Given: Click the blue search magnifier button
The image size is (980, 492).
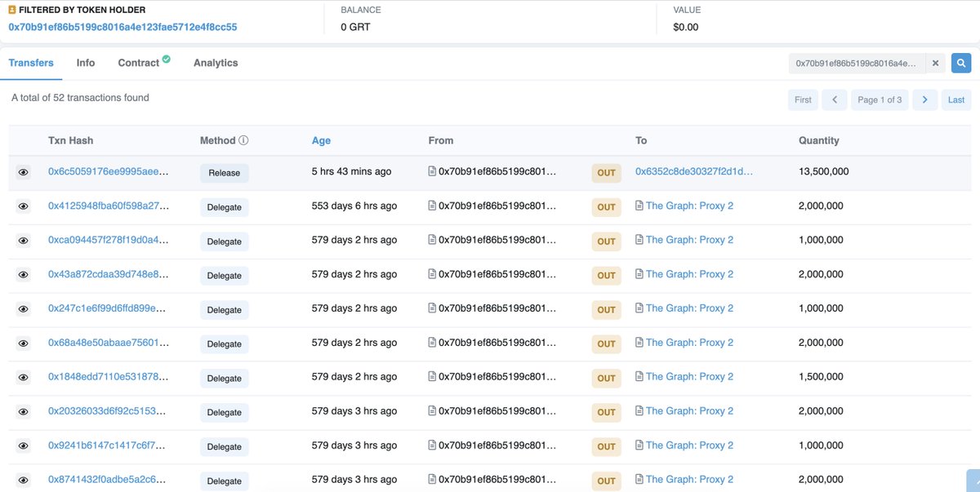Looking at the screenshot, I should click(961, 63).
